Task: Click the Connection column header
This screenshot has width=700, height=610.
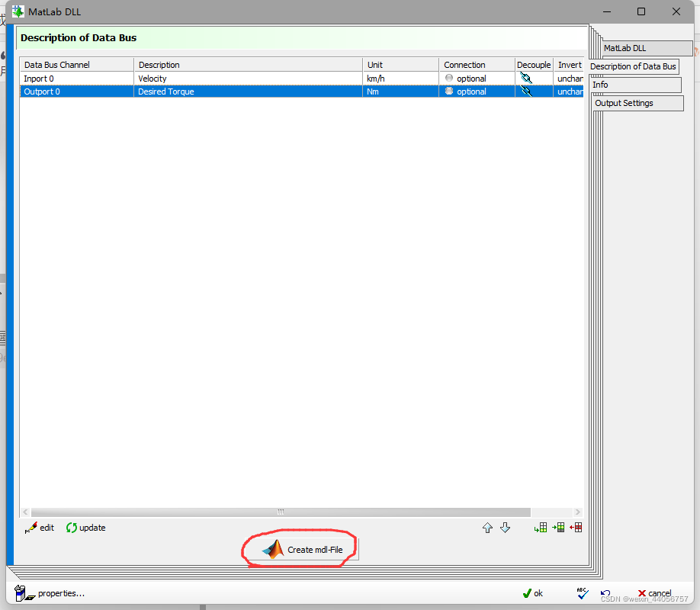Action: [x=477, y=65]
